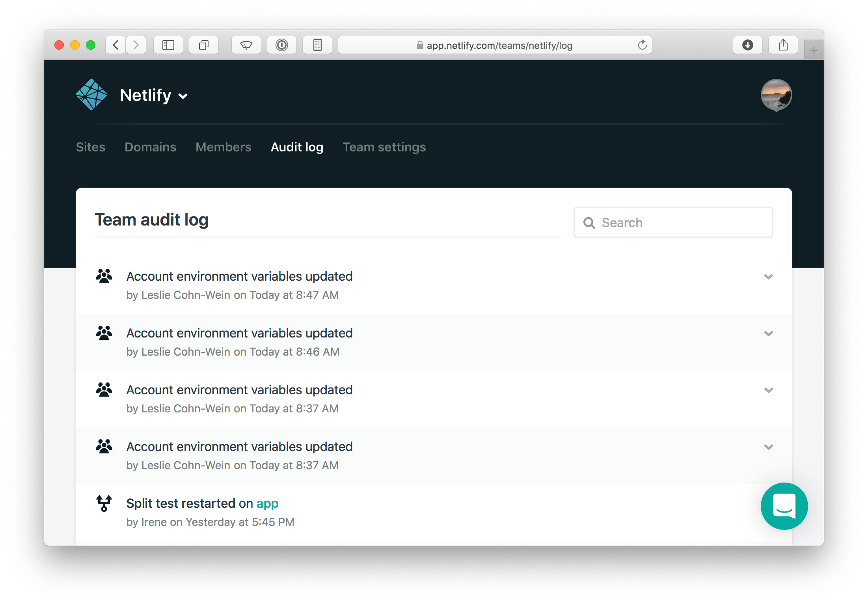This screenshot has width=868, height=604.
Task: Navigate to the Team settings tab
Action: click(x=385, y=147)
